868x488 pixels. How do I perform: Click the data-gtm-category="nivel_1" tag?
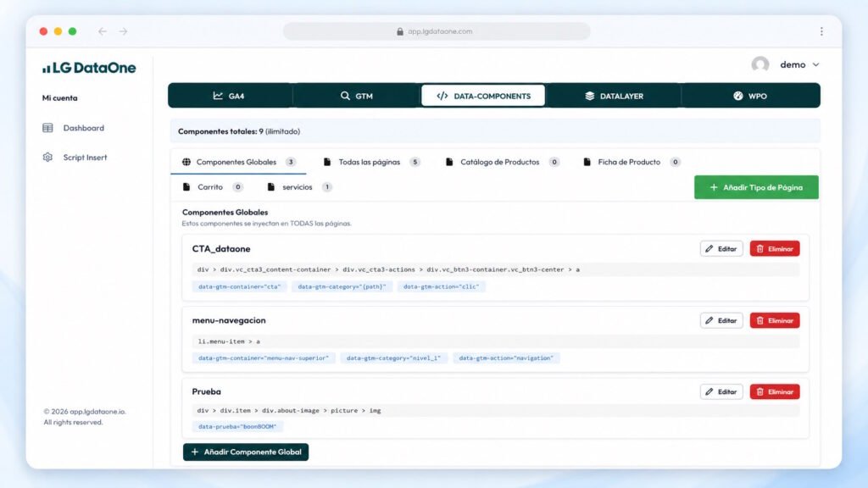393,358
